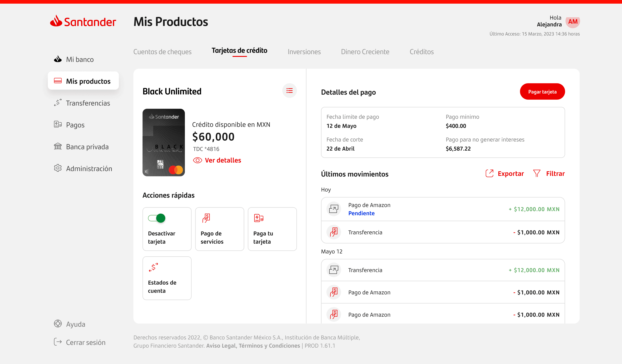Switch to Cuentas de cheques tab
This screenshot has height=364, width=622.
point(162,52)
